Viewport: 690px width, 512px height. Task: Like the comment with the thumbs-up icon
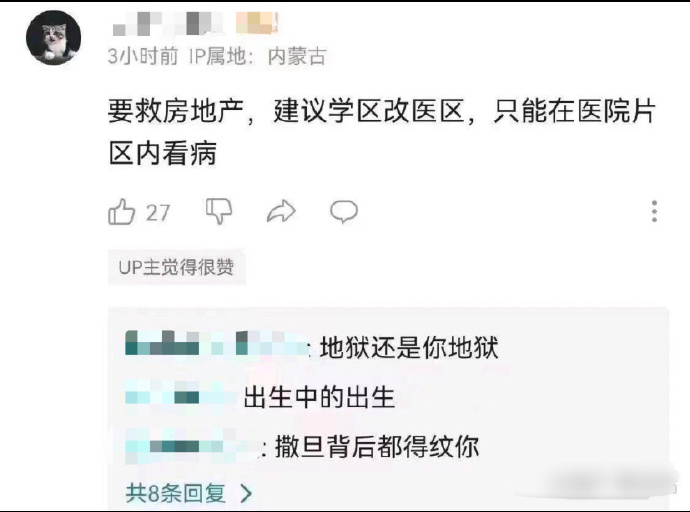coord(121,212)
